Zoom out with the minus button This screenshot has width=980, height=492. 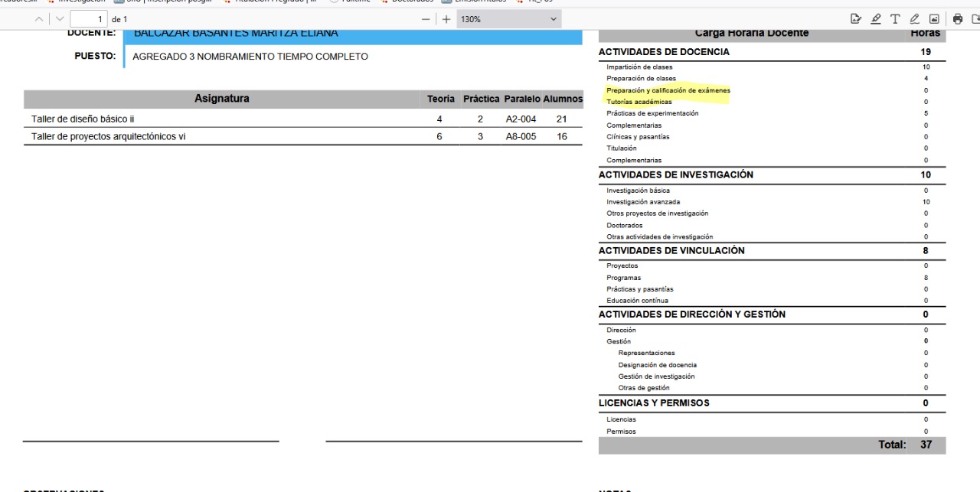(426, 19)
